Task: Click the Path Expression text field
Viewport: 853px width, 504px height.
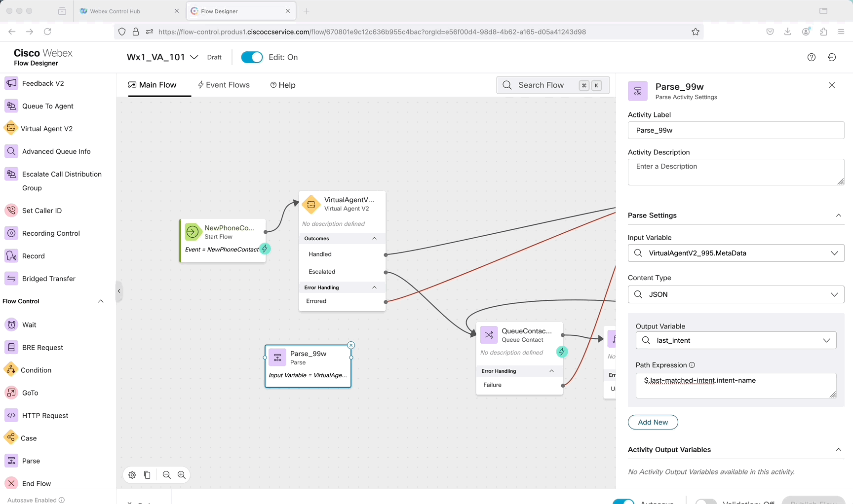Action: 736,385
